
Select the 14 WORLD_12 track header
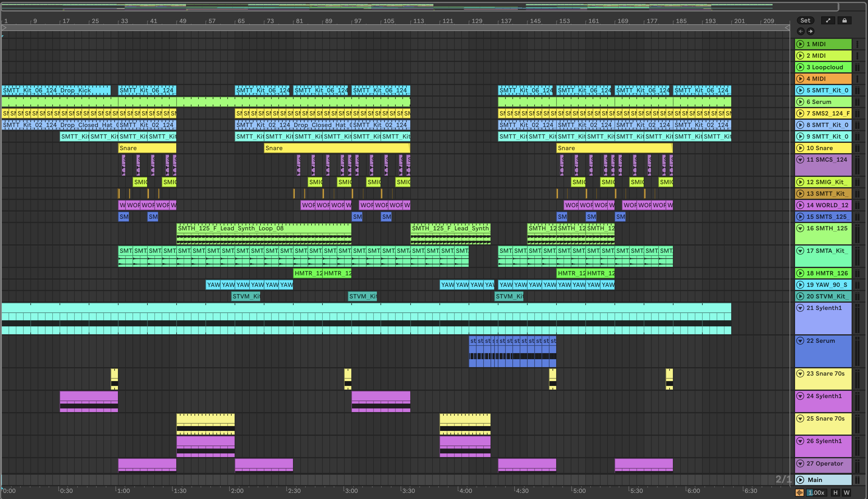point(827,205)
